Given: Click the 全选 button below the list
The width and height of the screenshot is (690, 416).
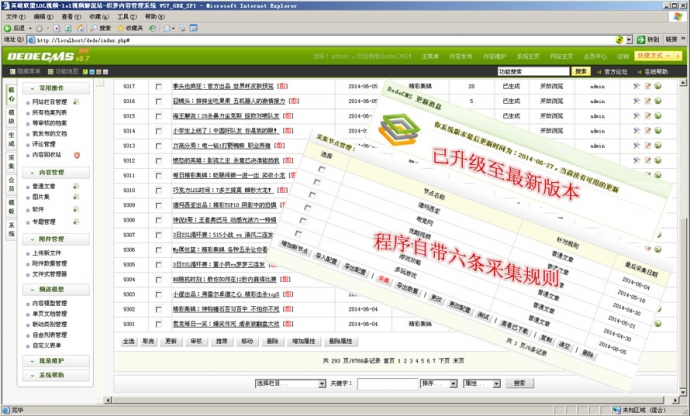Looking at the screenshot, I should [128, 341].
